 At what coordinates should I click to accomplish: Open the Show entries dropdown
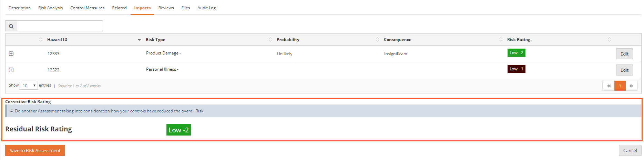[x=29, y=86]
